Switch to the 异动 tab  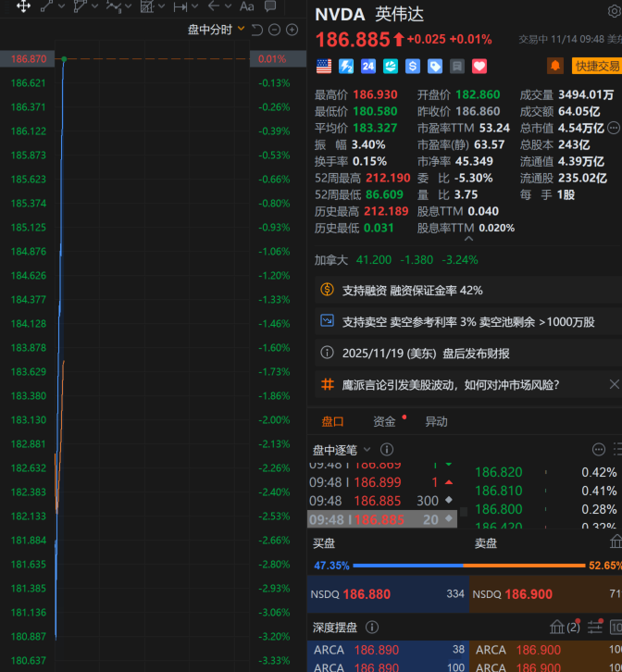[x=436, y=421]
